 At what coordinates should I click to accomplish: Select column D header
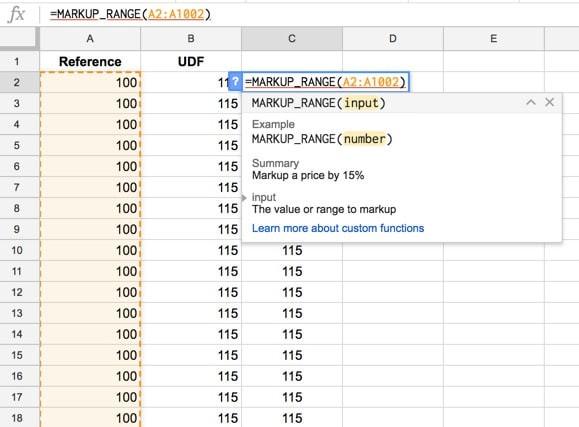point(393,39)
